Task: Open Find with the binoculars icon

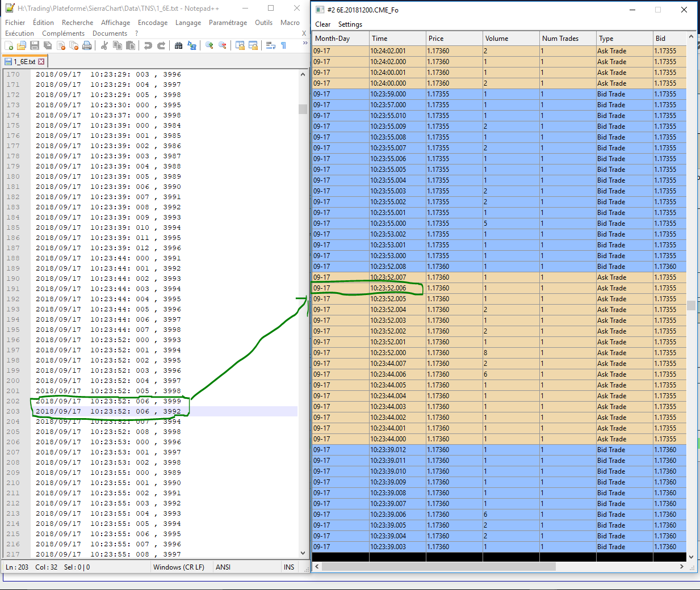Action: click(x=178, y=45)
